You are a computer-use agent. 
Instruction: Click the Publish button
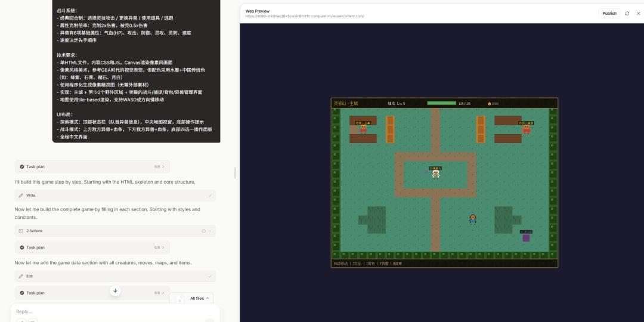coord(609,13)
